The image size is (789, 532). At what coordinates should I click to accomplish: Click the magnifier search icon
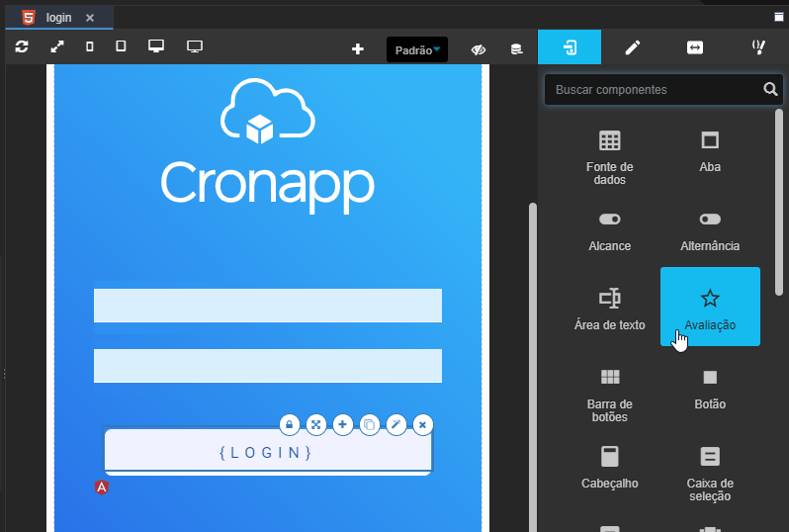770,90
